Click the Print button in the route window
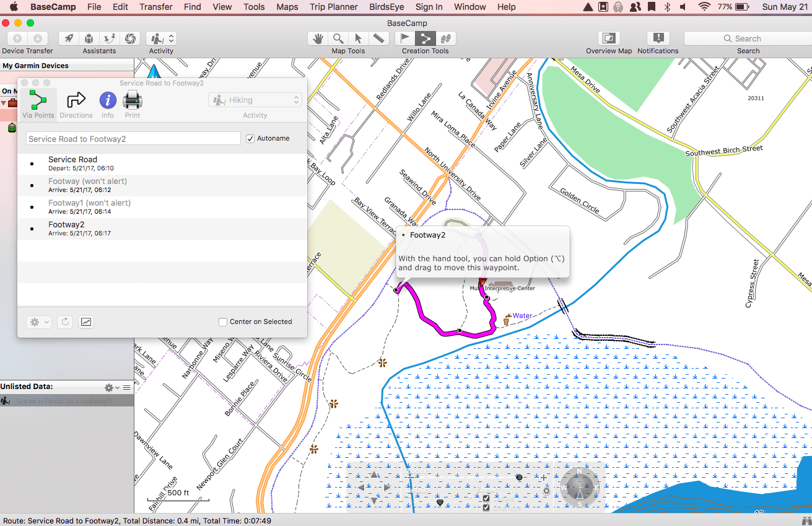Viewport: 812px width, 526px height. pyautogui.click(x=133, y=104)
